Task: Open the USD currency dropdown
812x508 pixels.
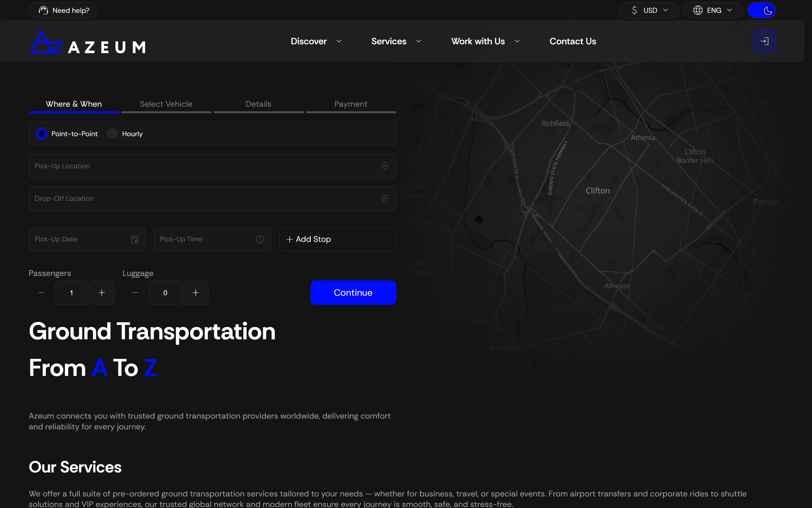Action: click(x=649, y=10)
